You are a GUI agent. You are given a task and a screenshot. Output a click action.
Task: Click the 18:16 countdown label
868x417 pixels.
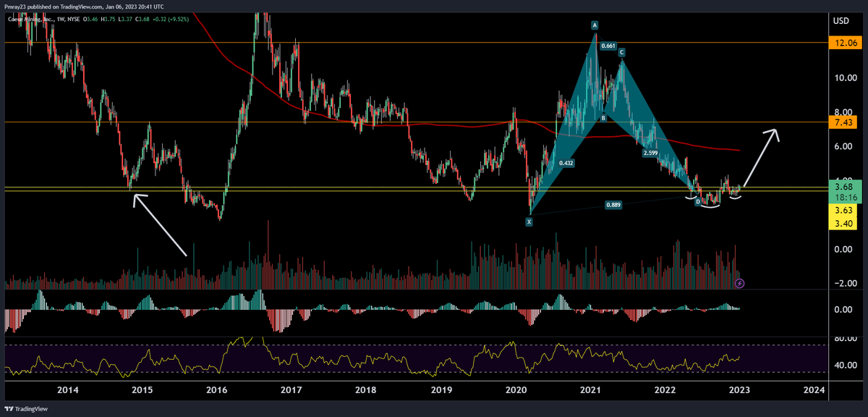847,197
